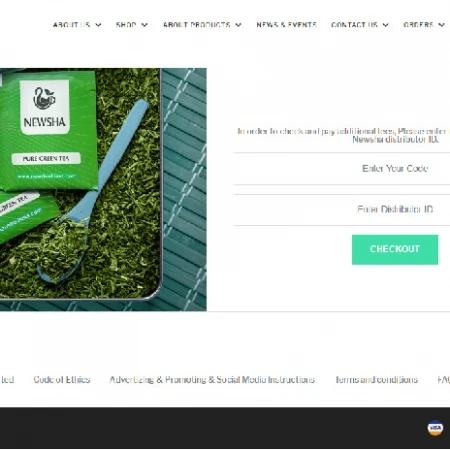Open News & Events menu item

pyautogui.click(x=286, y=25)
